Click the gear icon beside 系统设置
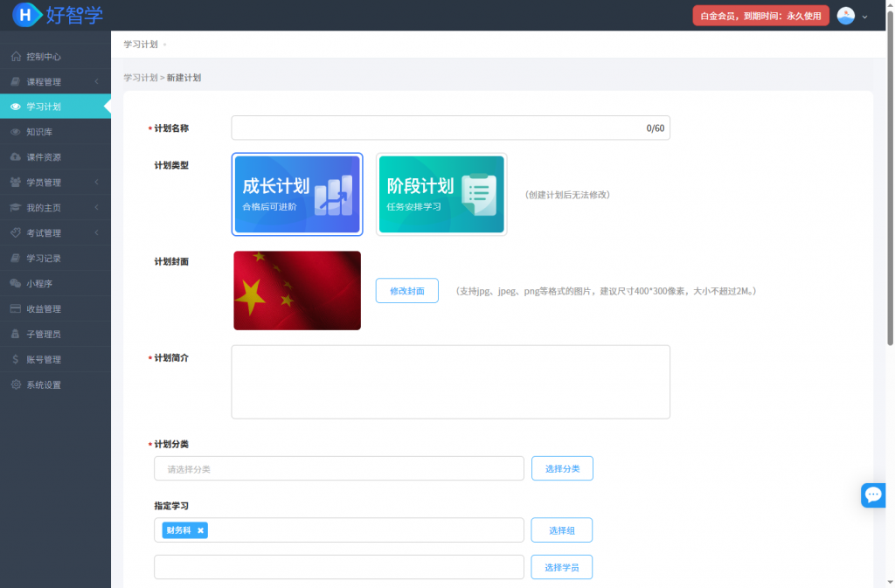 (16, 384)
